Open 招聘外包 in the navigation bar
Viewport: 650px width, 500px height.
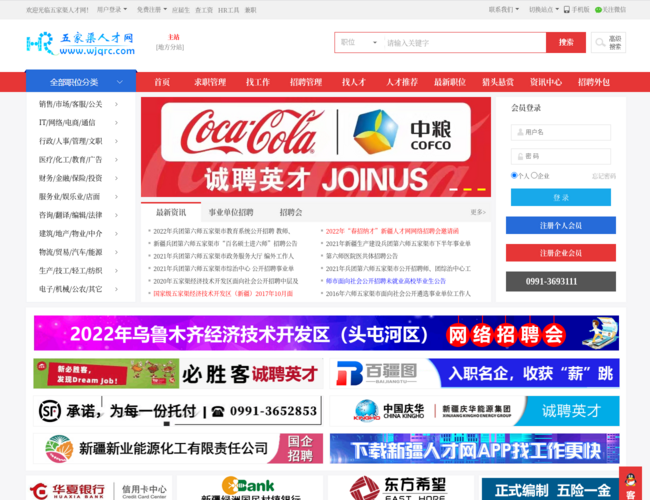pos(594,82)
